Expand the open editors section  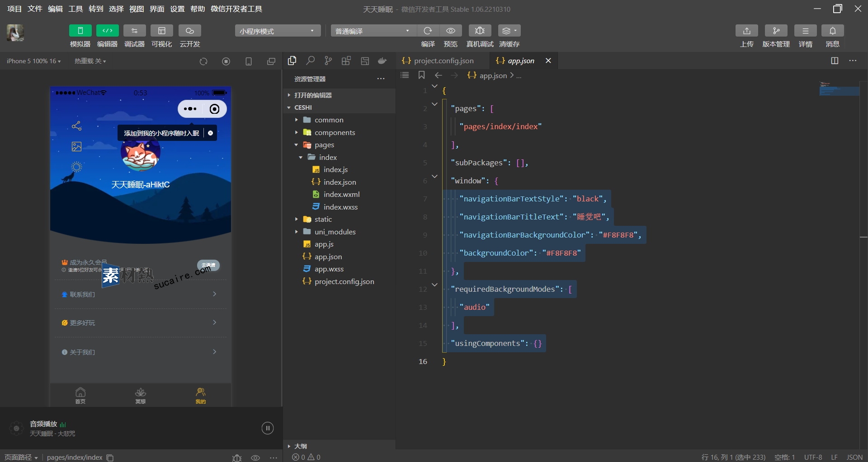click(339, 95)
